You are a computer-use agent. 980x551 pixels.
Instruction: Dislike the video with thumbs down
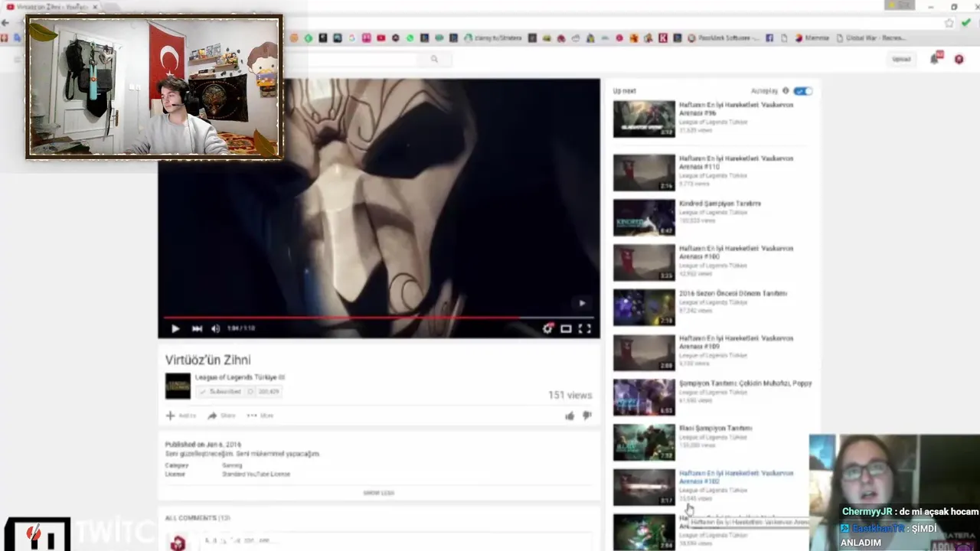587,416
